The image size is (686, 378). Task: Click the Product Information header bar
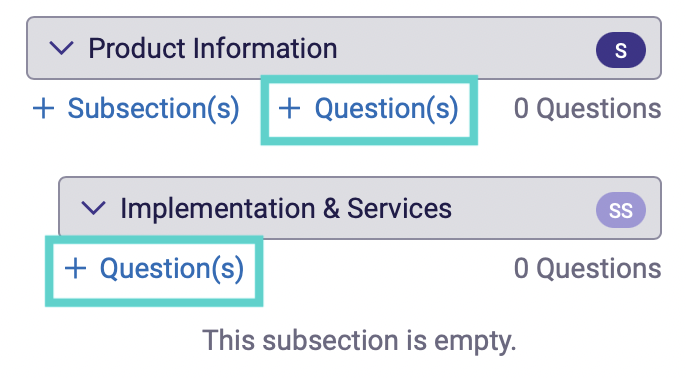pos(344,48)
